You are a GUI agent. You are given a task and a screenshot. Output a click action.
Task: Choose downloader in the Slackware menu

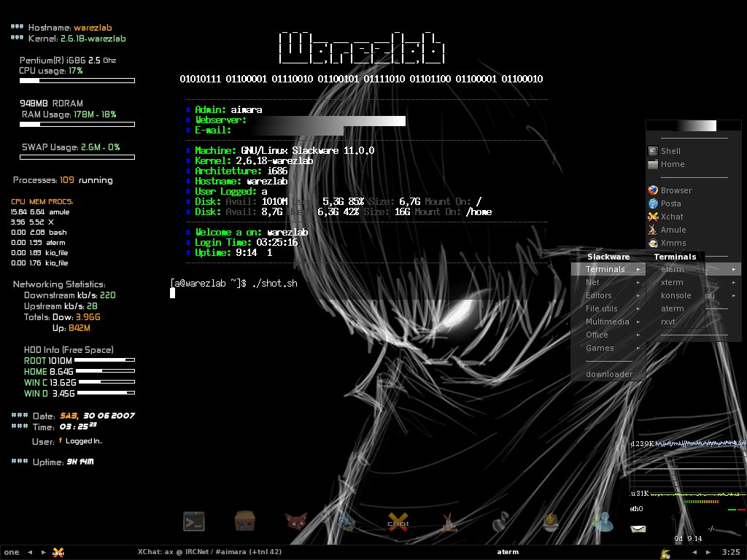pyautogui.click(x=608, y=374)
